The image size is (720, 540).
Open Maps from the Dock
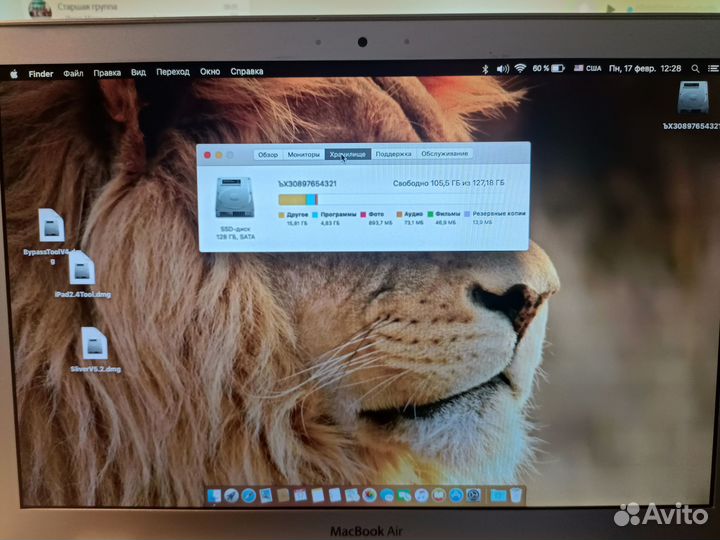tap(352, 495)
